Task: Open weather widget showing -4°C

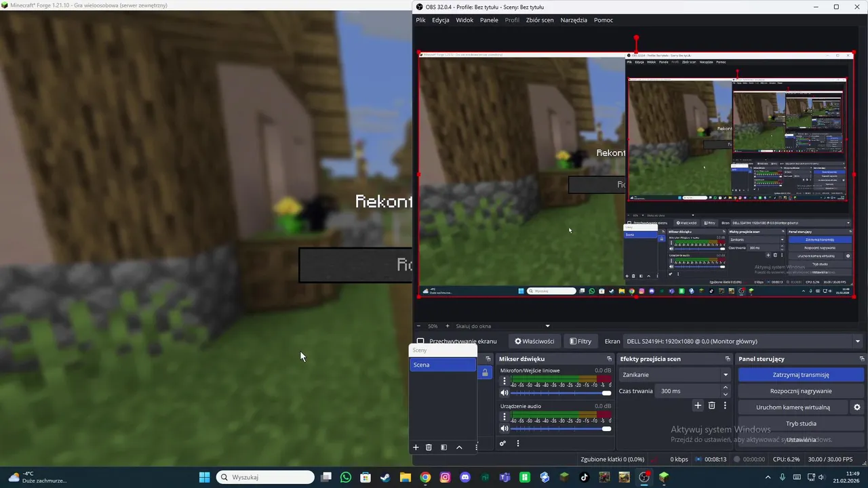Action: [x=37, y=477]
